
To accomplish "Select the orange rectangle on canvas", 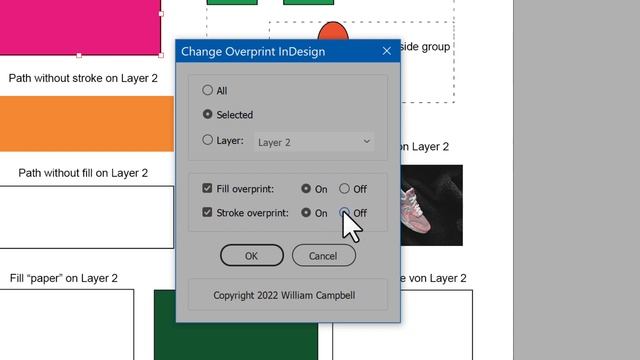I will pos(87,124).
